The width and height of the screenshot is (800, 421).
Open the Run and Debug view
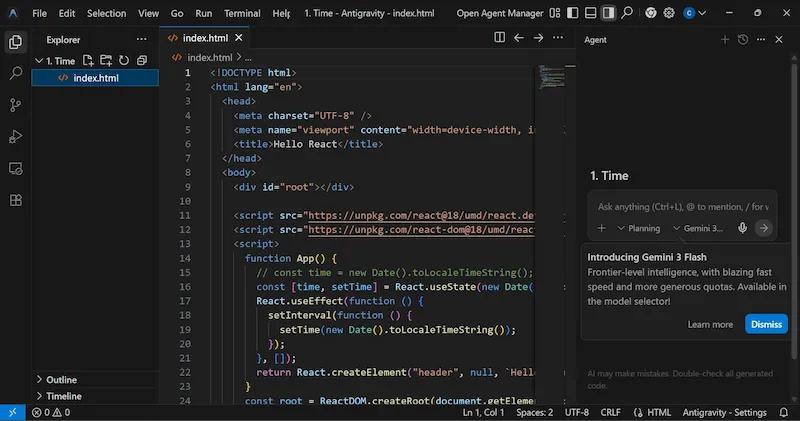(x=15, y=137)
